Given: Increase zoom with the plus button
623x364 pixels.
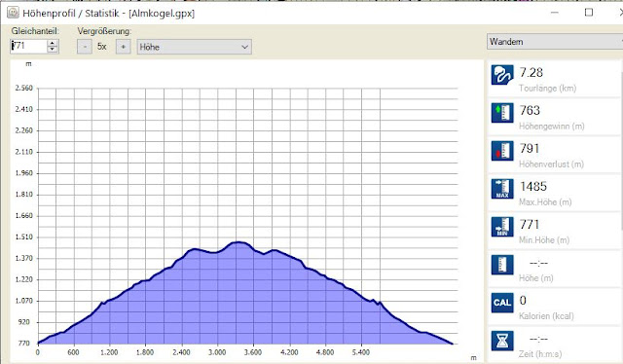Looking at the screenshot, I should click(x=124, y=47).
